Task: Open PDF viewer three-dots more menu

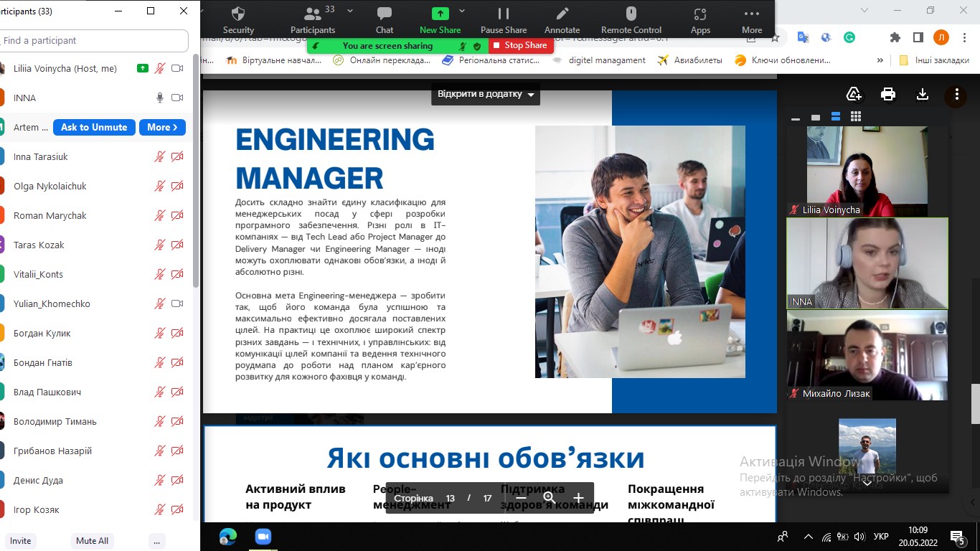Action: pos(957,94)
